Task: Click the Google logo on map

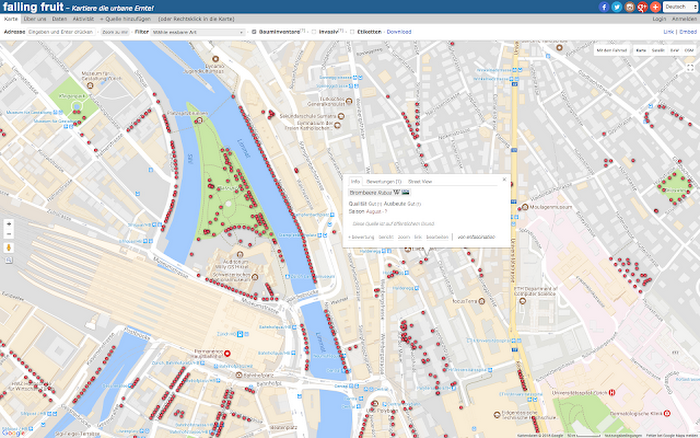Action: 13,433
